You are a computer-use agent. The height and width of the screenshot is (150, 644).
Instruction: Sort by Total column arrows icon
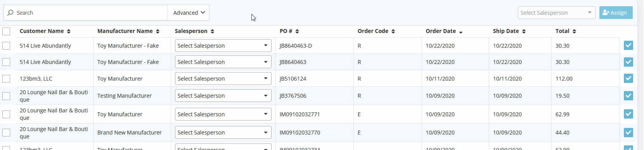point(574,31)
